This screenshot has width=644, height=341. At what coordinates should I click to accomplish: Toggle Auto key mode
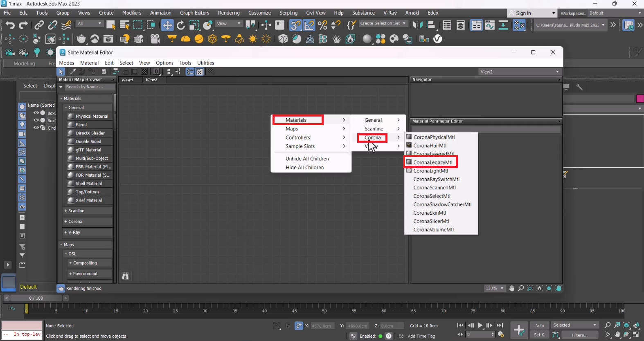click(x=540, y=325)
